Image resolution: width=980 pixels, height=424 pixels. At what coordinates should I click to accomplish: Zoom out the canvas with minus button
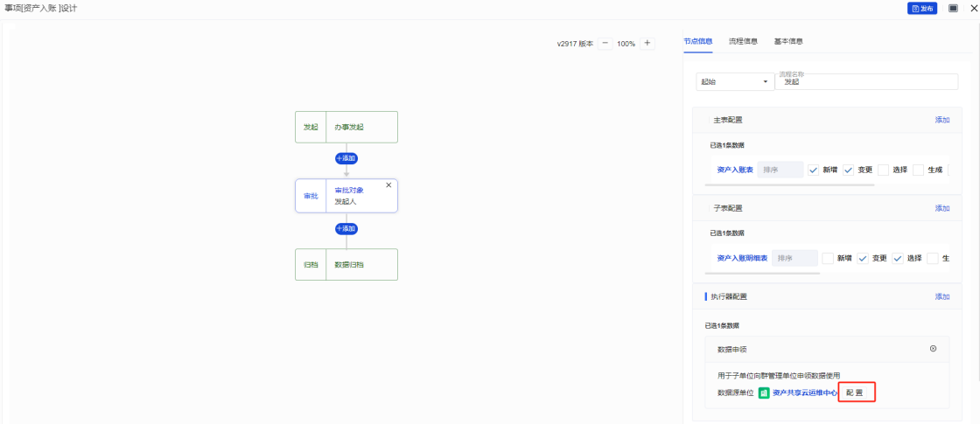point(605,43)
